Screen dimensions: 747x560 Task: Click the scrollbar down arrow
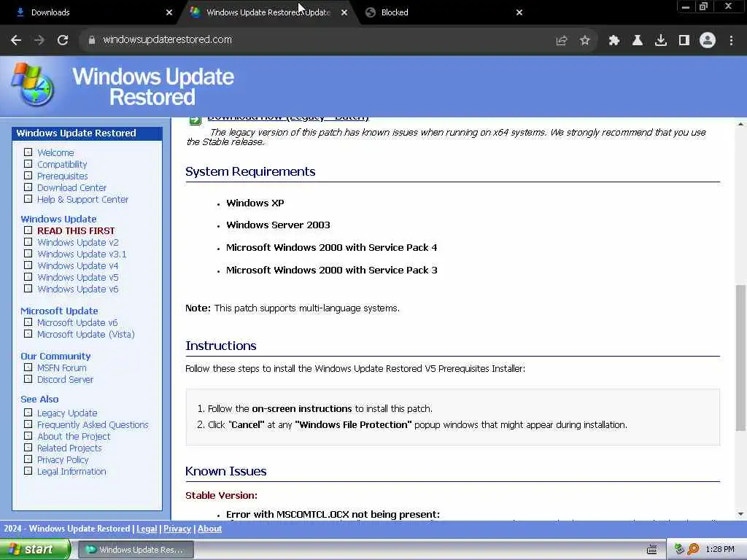[x=740, y=514]
